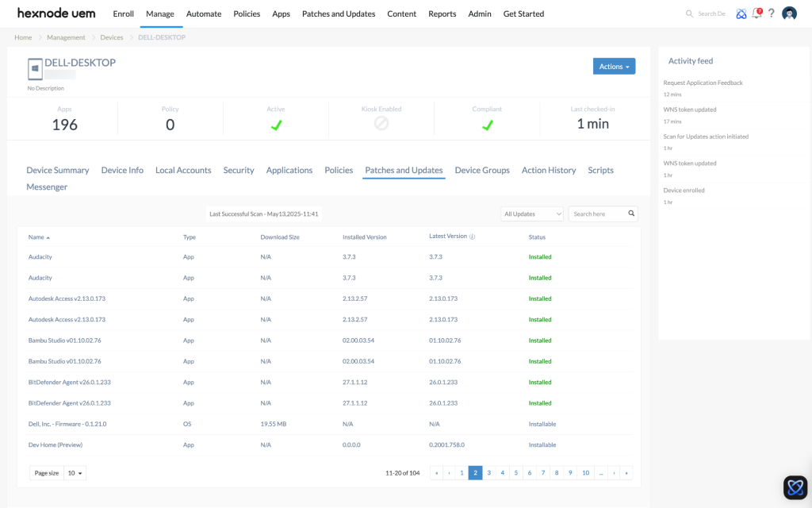The width and height of the screenshot is (812, 508).
Task: Open the Page size dropdown
Action: pyautogui.click(x=75, y=472)
